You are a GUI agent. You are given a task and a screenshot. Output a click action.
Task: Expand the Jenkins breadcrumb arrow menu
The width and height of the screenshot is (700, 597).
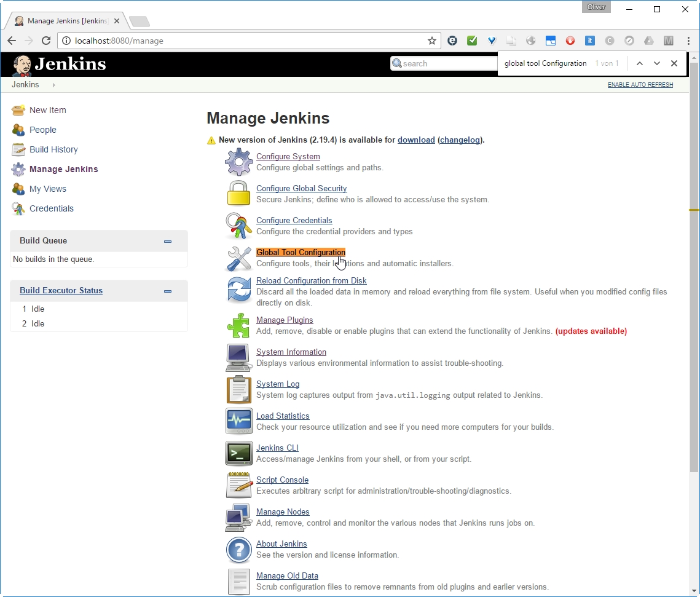(53, 85)
